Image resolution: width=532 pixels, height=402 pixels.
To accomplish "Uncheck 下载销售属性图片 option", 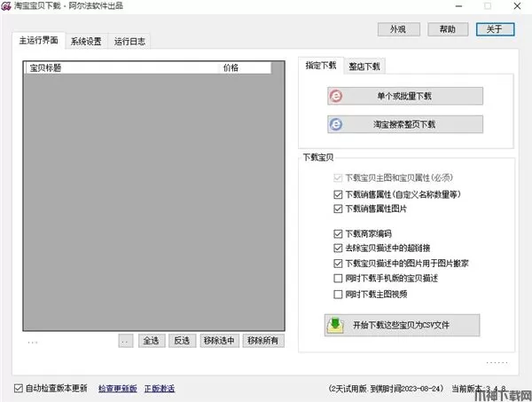I will click(x=337, y=209).
